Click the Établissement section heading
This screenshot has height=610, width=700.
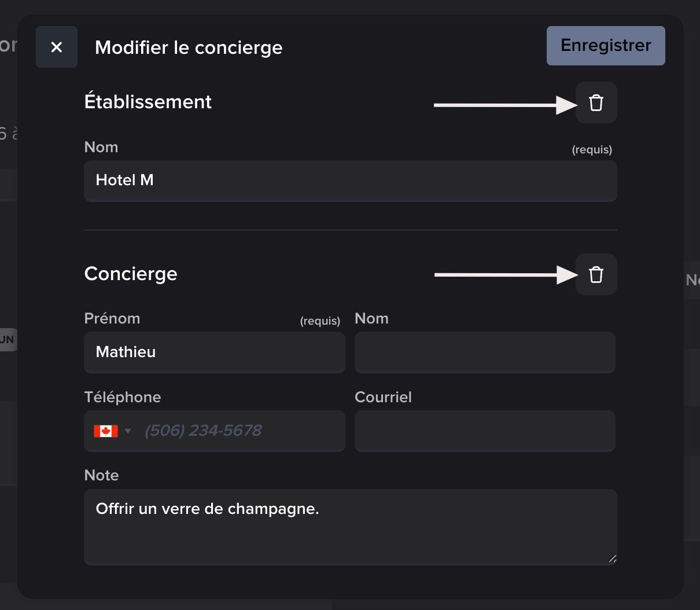[148, 102]
